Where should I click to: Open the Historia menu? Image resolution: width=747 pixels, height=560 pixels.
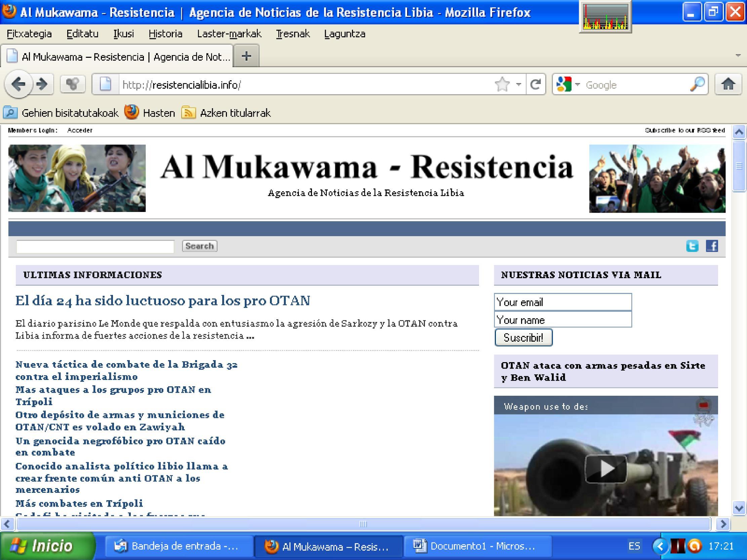point(165,34)
